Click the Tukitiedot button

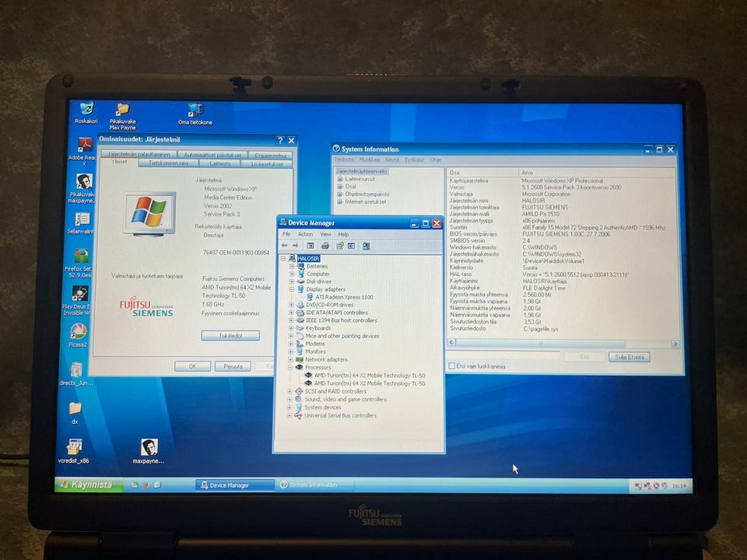click(230, 336)
